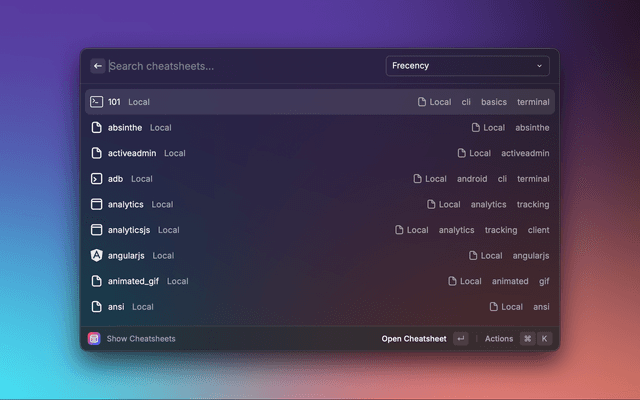Open the Frecency sort dropdown

(467, 66)
